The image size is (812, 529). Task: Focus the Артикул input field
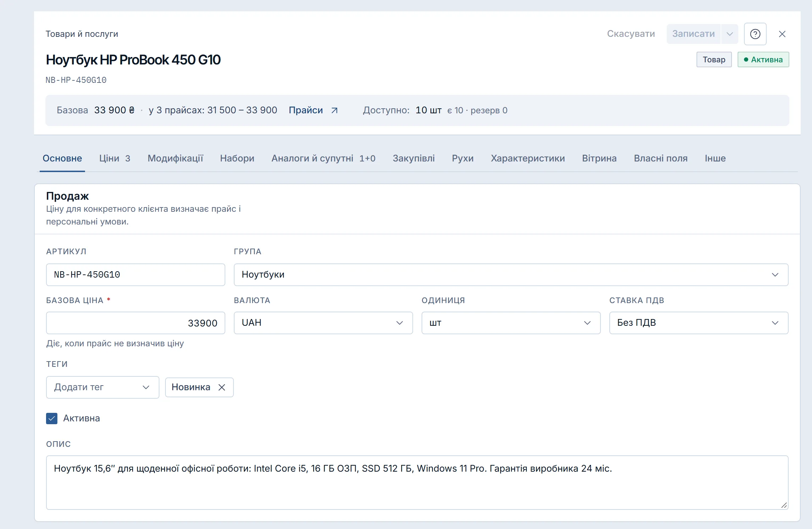136,275
